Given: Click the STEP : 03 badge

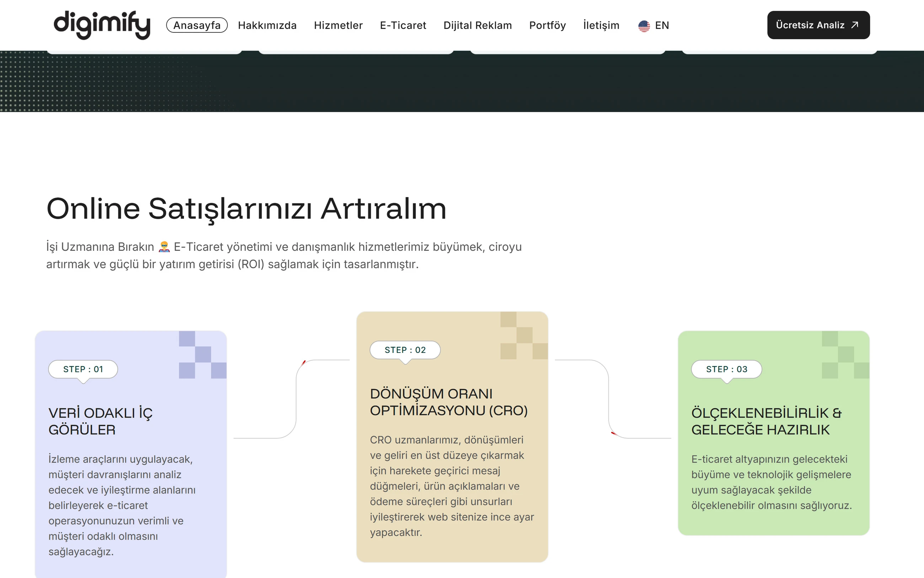Looking at the screenshot, I should coord(727,369).
